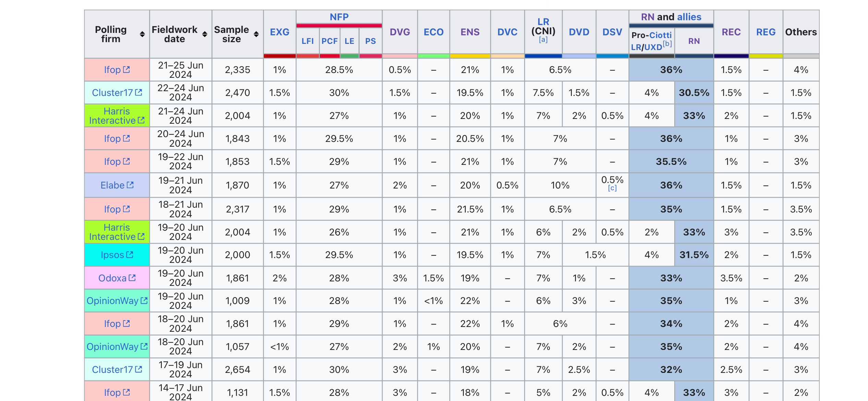This screenshot has width=868, height=401.
Task: Sort table by Polling firm column
Action: point(142,34)
